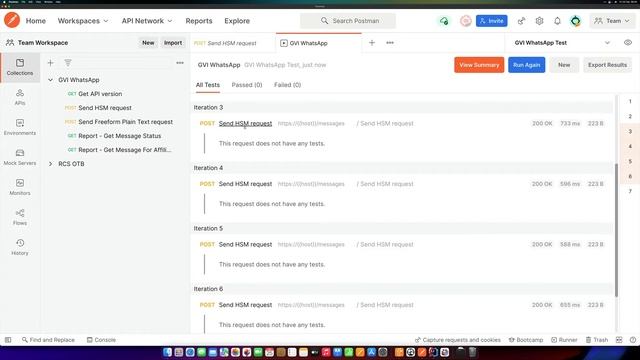Viewport: 640px width, 360px height.
Task: Open the Reports menu item
Action: [199, 21]
